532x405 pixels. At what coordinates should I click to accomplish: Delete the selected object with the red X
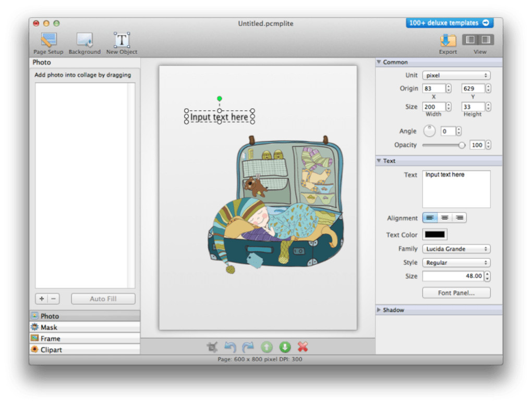tap(303, 347)
